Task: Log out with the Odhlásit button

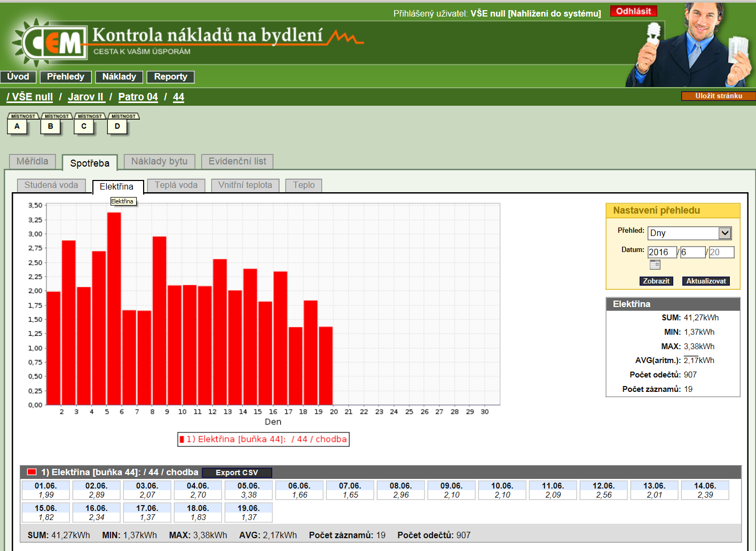Action: click(633, 11)
